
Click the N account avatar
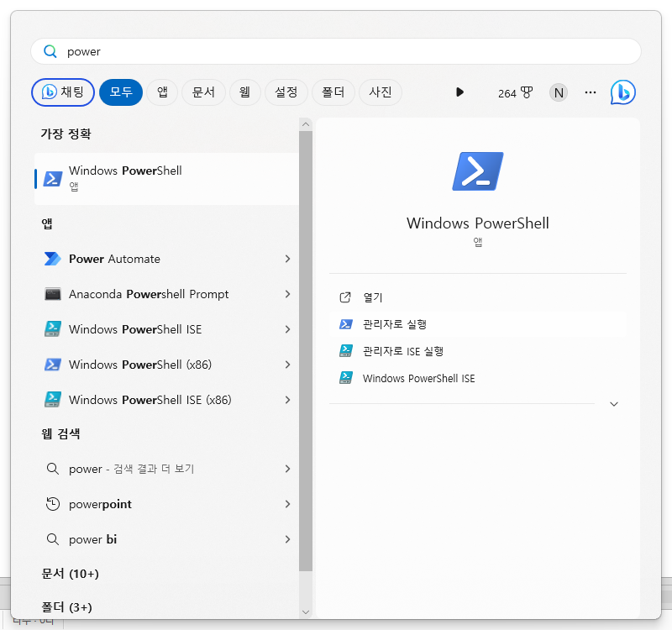pyautogui.click(x=559, y=92)
